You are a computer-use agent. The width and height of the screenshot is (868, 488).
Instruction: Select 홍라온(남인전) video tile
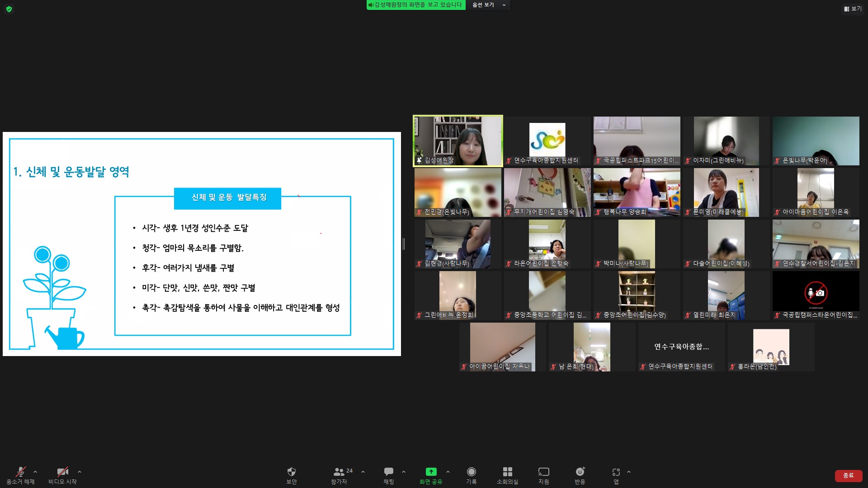point(771,347)
